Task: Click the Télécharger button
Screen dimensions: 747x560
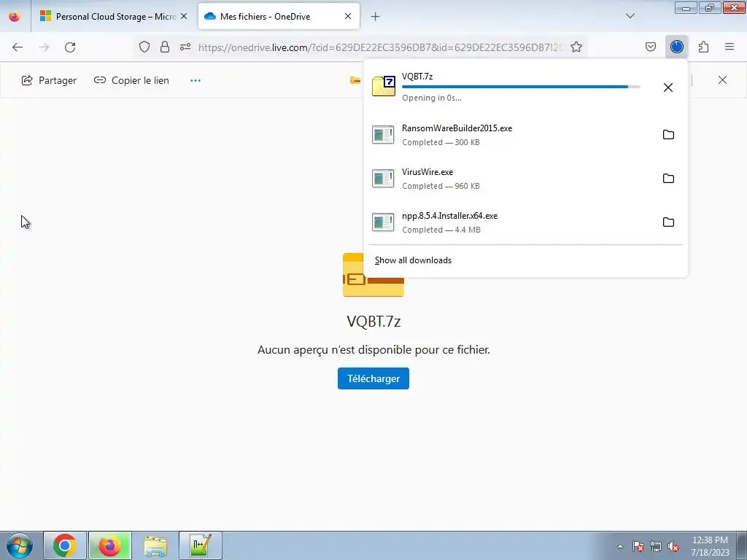Action: (373, 378)
